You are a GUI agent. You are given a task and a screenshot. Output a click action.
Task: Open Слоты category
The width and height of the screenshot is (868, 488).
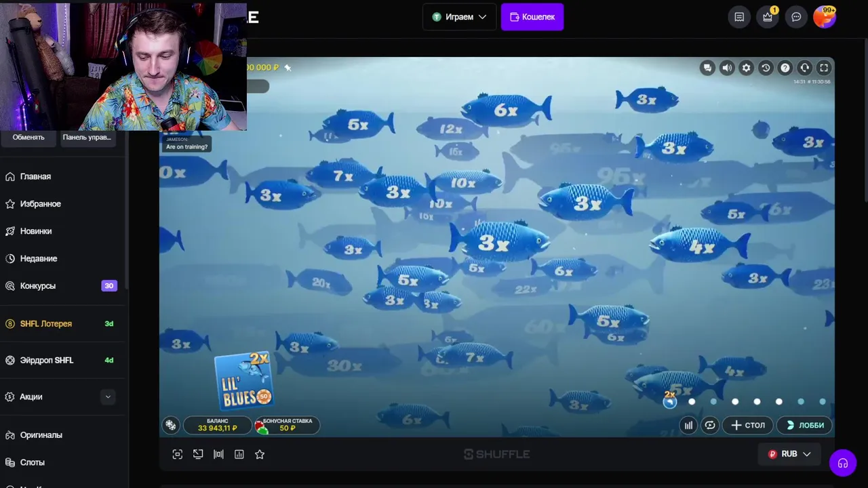click(x=32, y=462)
